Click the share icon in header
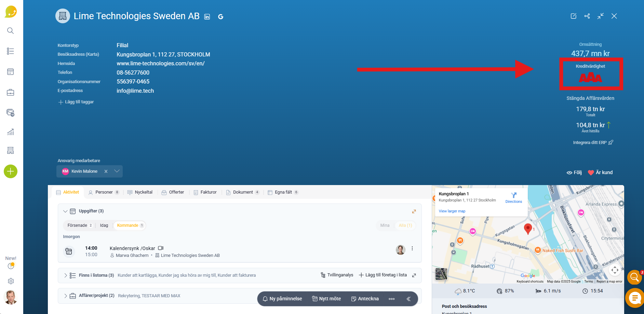This screenshot has height=314, width=644. [x=587, y=16]
